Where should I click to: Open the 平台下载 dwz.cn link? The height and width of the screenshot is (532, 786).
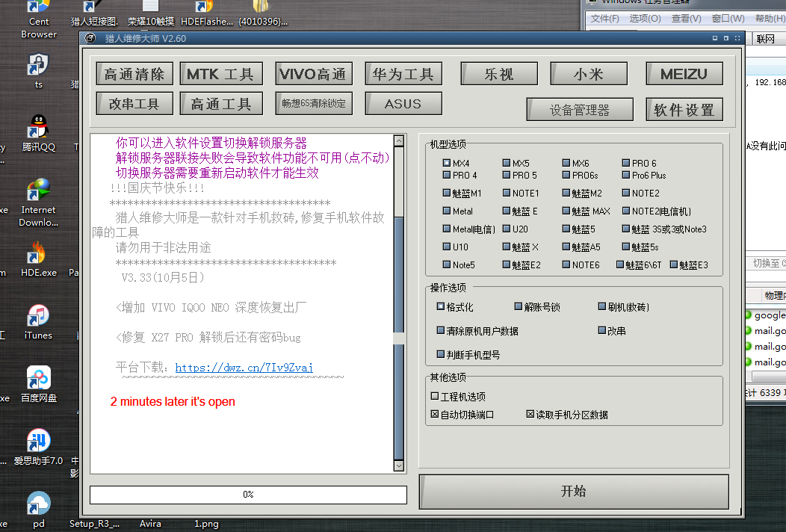[244, 368]
